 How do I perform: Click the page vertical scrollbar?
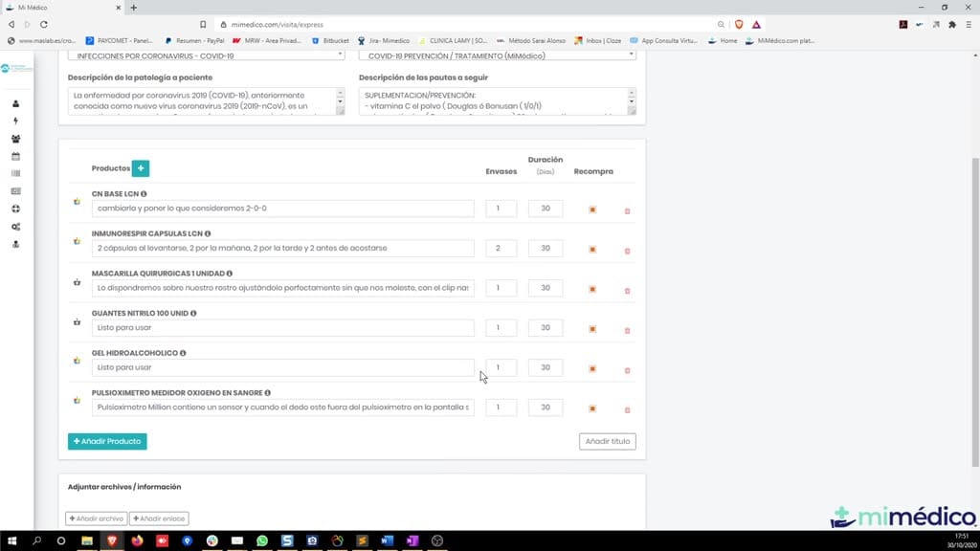click(975, 311)
